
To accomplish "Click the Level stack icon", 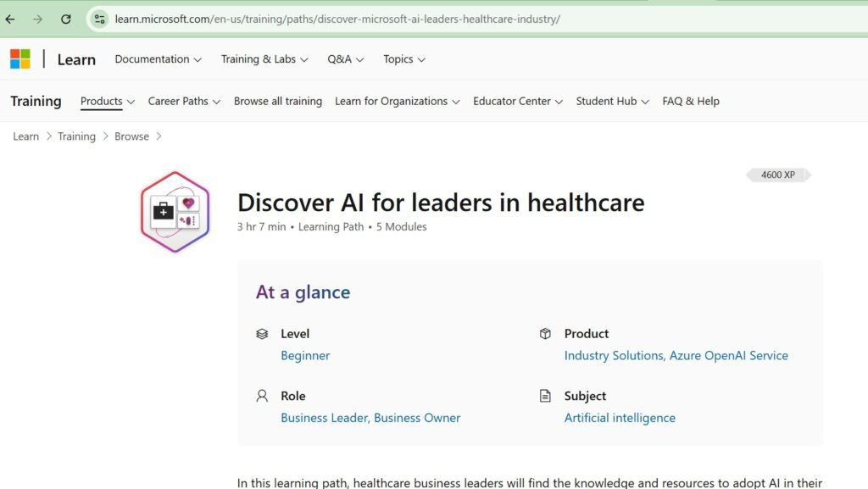I will pyautogui.click(x=262, y=334).
